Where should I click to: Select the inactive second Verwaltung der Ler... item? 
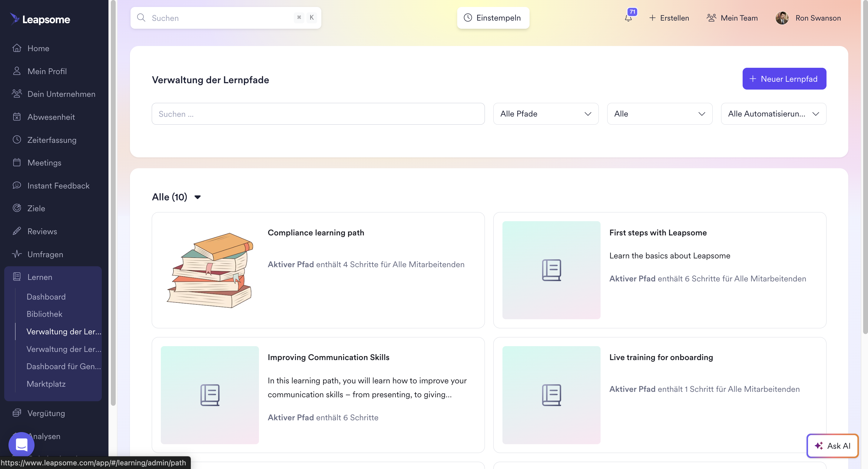(64, 349)
